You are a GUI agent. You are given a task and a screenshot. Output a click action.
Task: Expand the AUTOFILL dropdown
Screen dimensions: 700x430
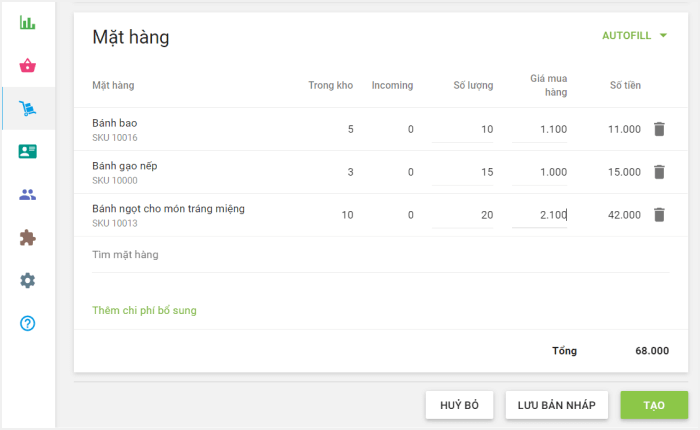click(x=634, y=36)
